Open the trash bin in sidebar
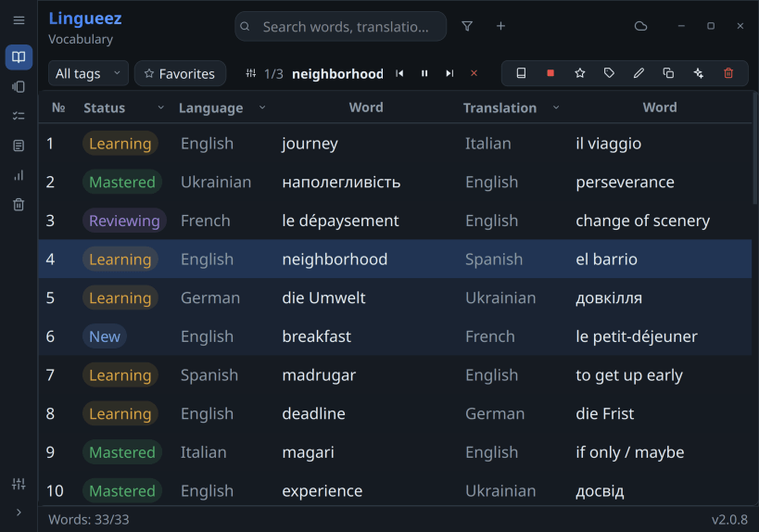This screenshot has height=532, width=759. (19, 205)
